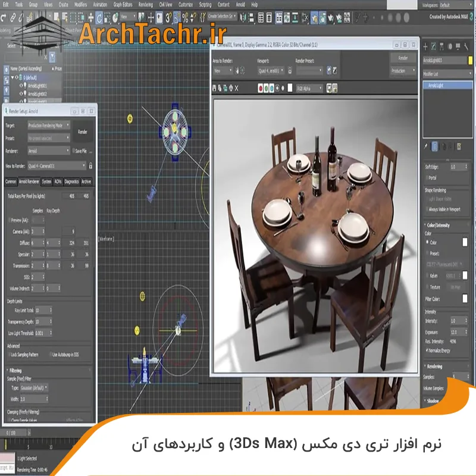Open the Modifier List dropdown
The width and height of the screenshot is (476, 476).
447,73
